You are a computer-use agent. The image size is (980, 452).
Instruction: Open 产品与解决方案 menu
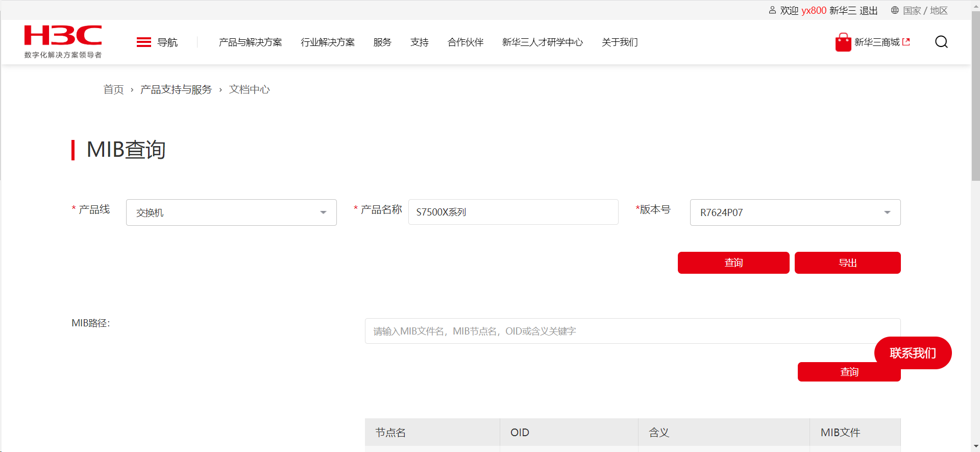click(x=250, y=42)
